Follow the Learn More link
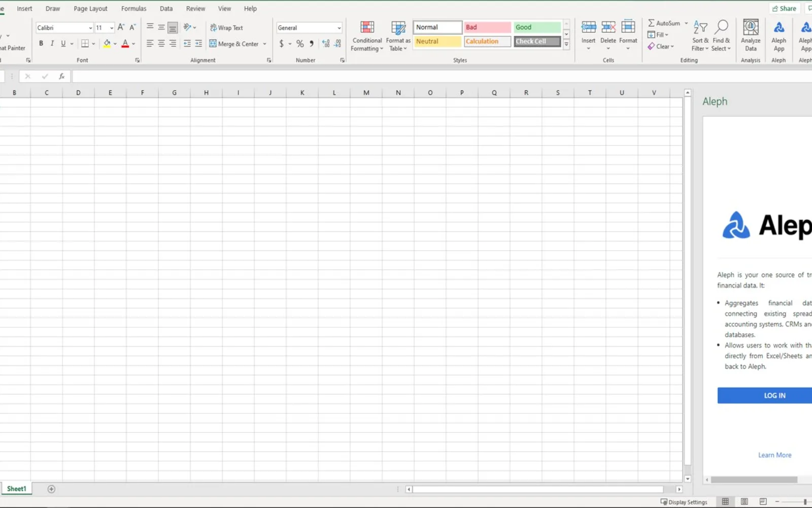 tap(774, 455)
